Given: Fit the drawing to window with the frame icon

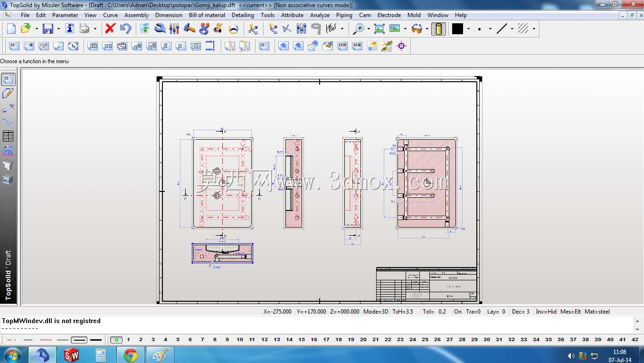Looking at the screenshot, I should [379, 29].
